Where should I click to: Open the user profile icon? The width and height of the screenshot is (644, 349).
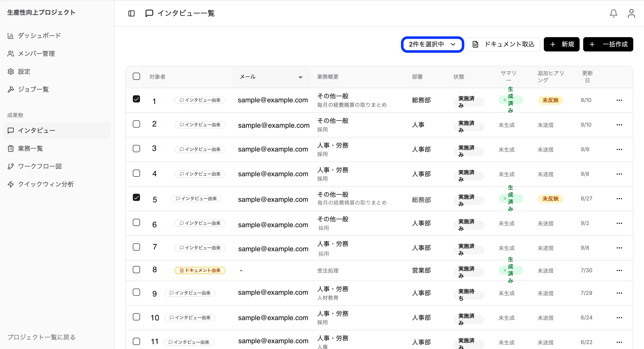[x=631, y=13]
